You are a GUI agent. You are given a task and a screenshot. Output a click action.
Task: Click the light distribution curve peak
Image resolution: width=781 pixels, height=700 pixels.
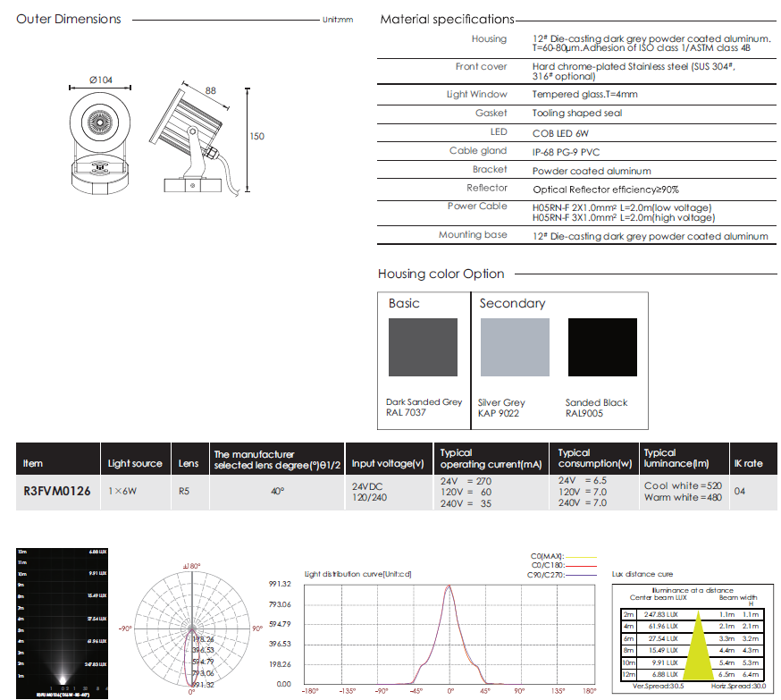point(449,590)
